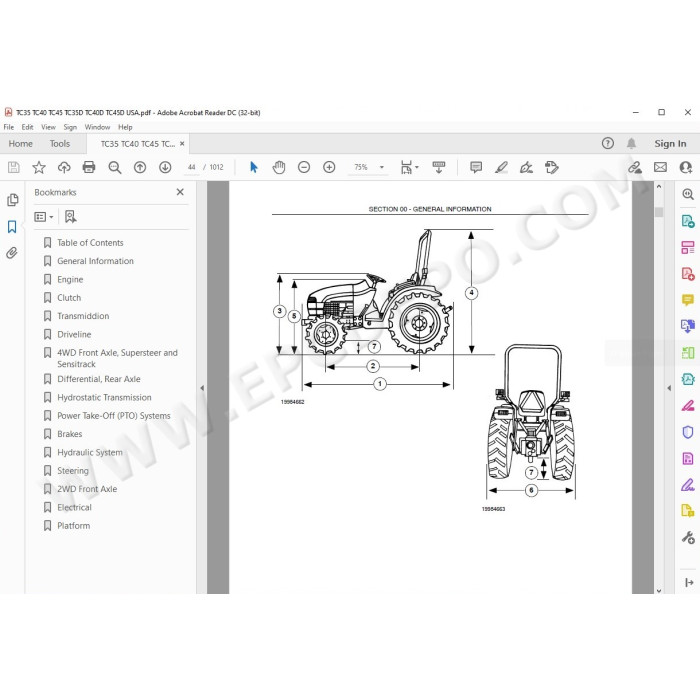Click the page number field showing 44

pos(192,167)
